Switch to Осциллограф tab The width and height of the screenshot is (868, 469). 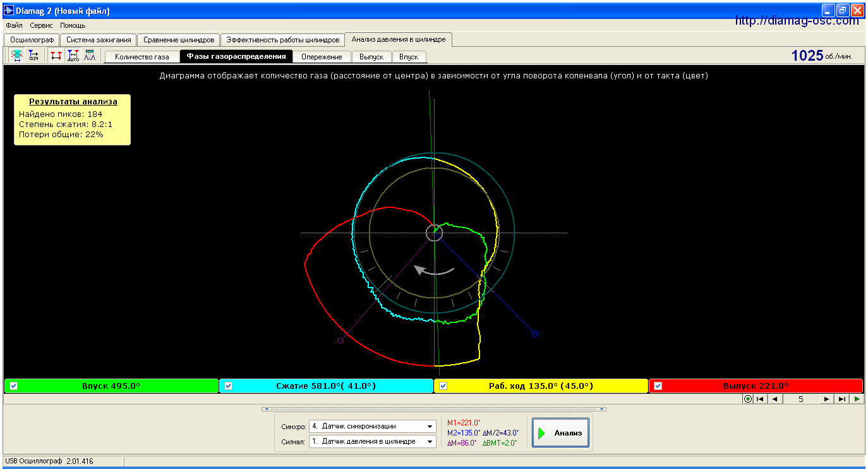[32, 40]
